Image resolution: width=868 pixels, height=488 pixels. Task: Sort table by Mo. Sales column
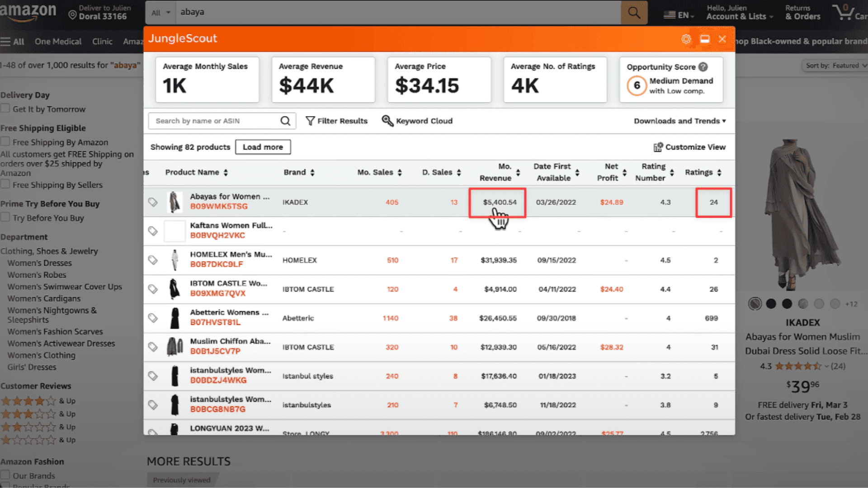point(379,172)
